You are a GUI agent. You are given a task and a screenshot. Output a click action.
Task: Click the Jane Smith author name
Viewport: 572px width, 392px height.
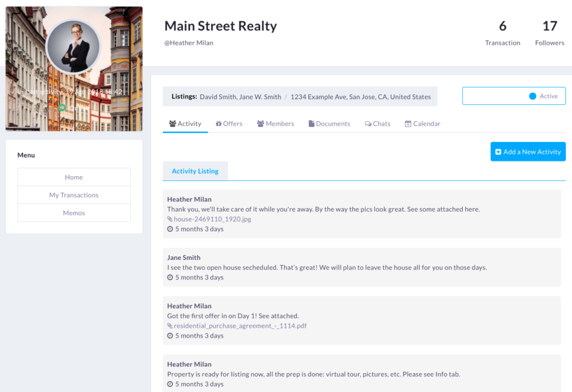click(x=184, y=258)
